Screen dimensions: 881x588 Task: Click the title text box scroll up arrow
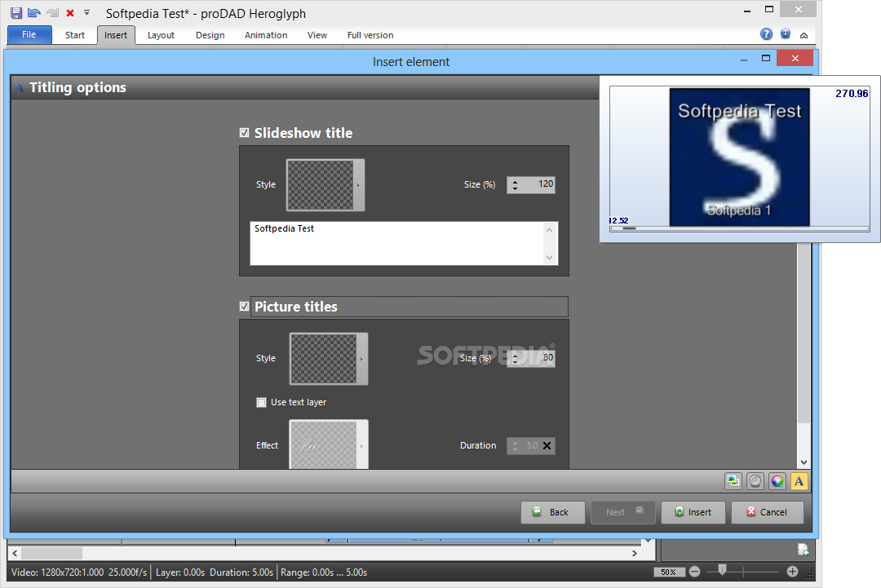(x=550, y=230)
